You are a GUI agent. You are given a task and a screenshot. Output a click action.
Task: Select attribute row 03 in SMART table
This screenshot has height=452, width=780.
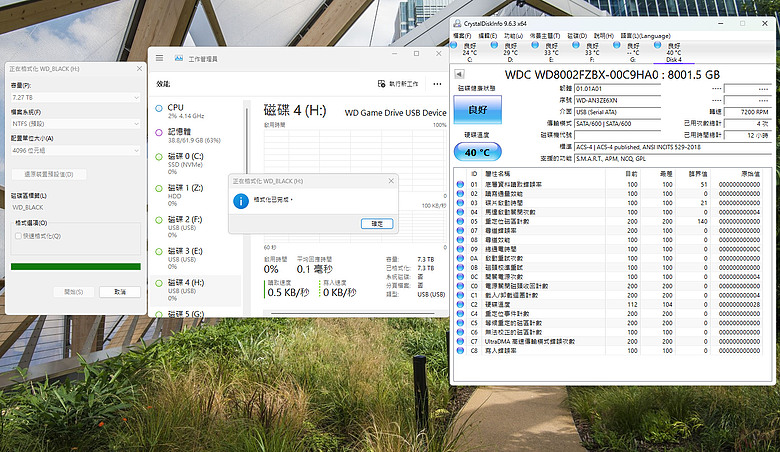(609, 203)
